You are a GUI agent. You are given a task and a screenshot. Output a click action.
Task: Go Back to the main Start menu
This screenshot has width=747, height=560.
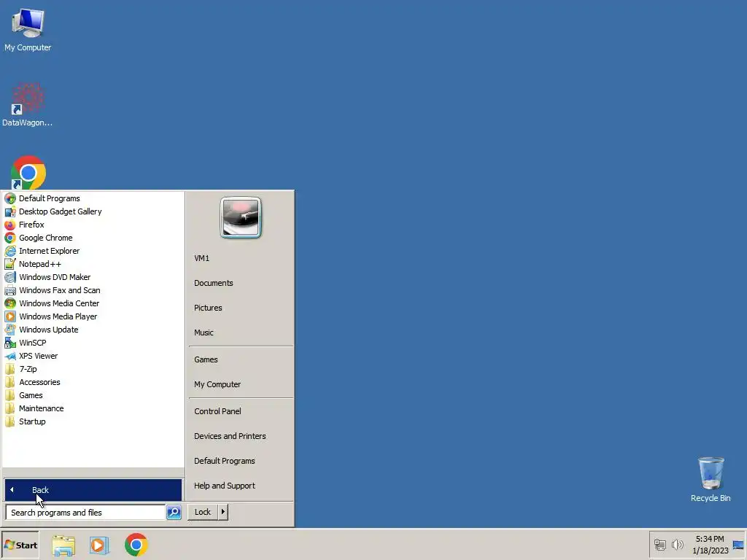tap(93, 490)
